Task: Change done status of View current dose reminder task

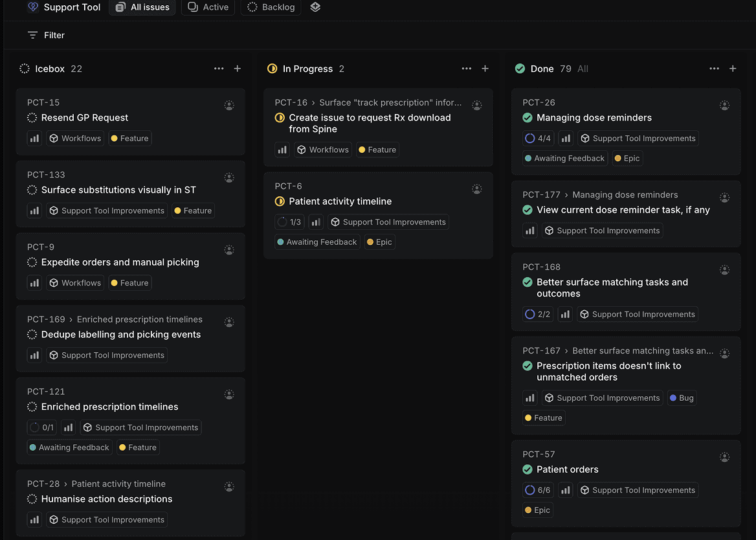Action: (528, 210)
